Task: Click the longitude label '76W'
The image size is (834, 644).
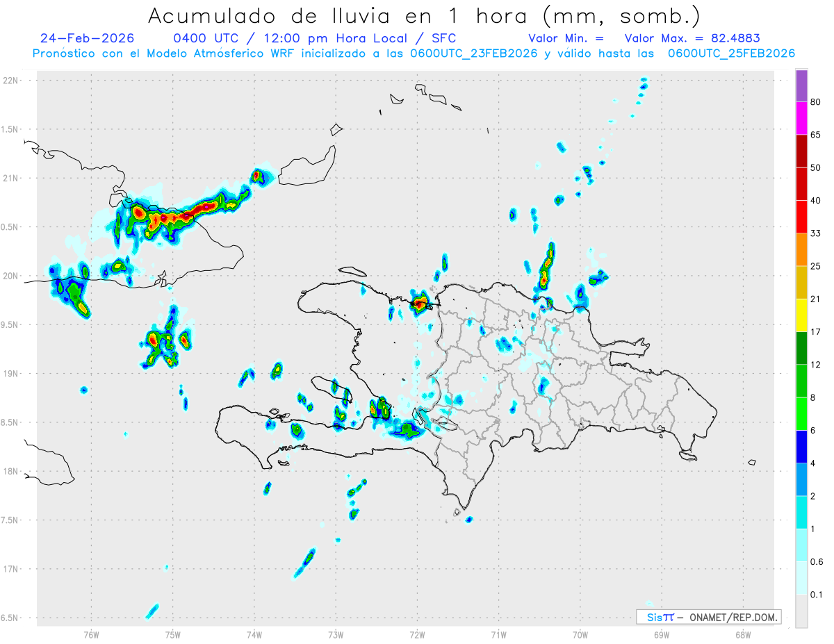Action: coord(91,634)
